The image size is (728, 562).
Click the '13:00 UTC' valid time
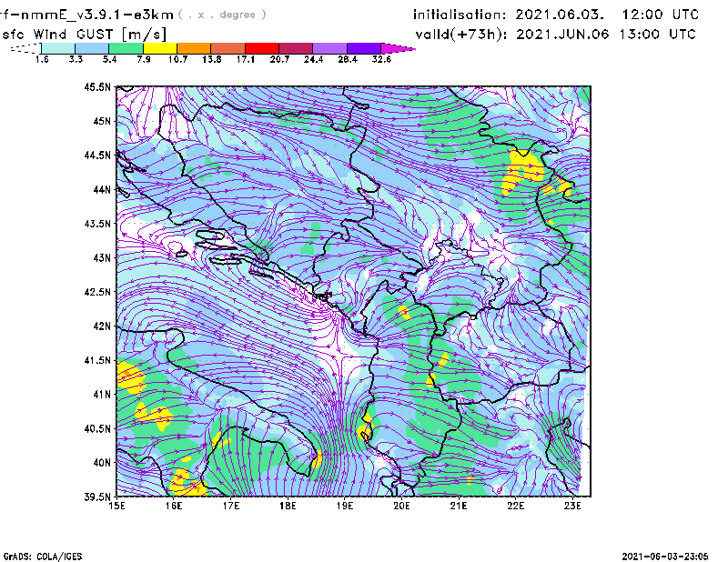tap(657, 35)
